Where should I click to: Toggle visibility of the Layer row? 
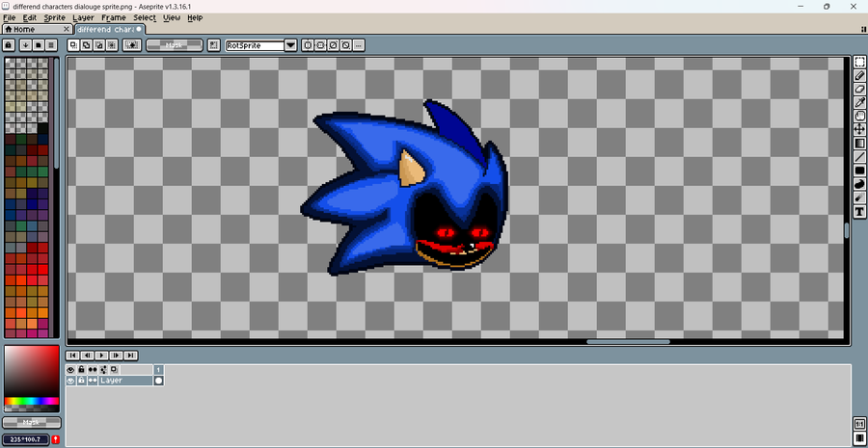70,381
